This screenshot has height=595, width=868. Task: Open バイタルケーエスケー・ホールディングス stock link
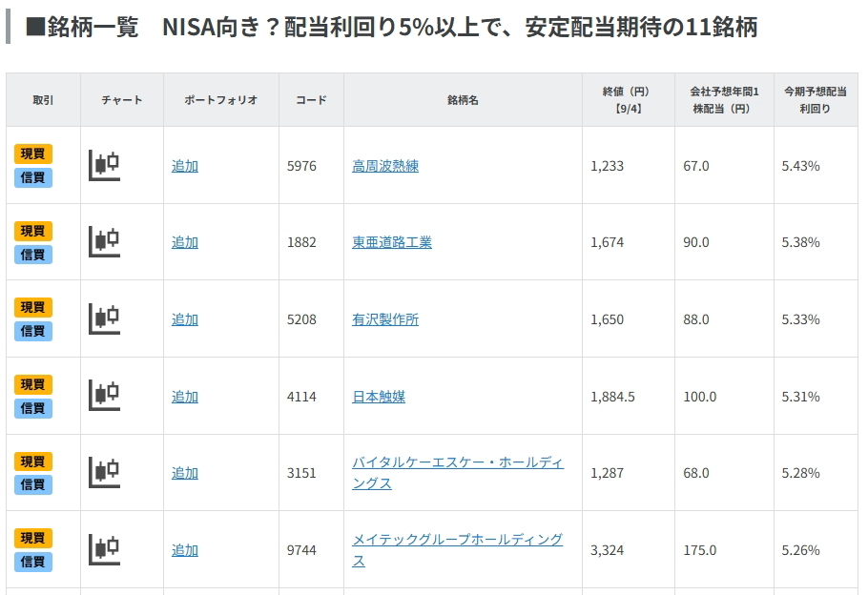(x=458, y=473)
